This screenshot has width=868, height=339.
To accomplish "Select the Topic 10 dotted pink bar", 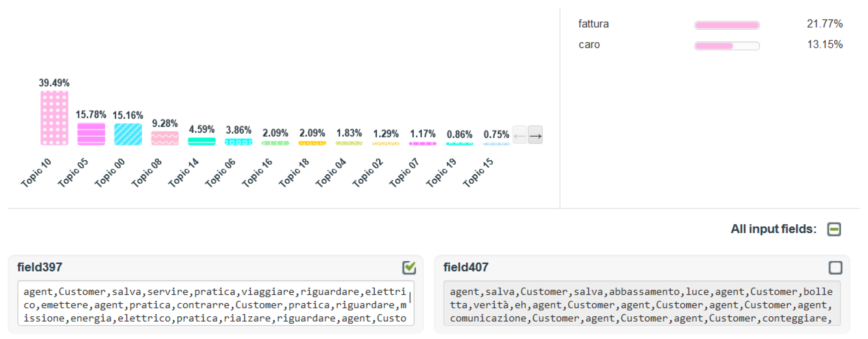I will (x=54, y=118).
